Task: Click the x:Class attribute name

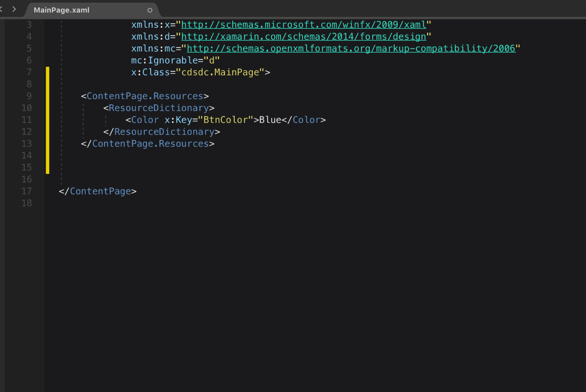Action: pyautogui.click(x=151, y=72)
